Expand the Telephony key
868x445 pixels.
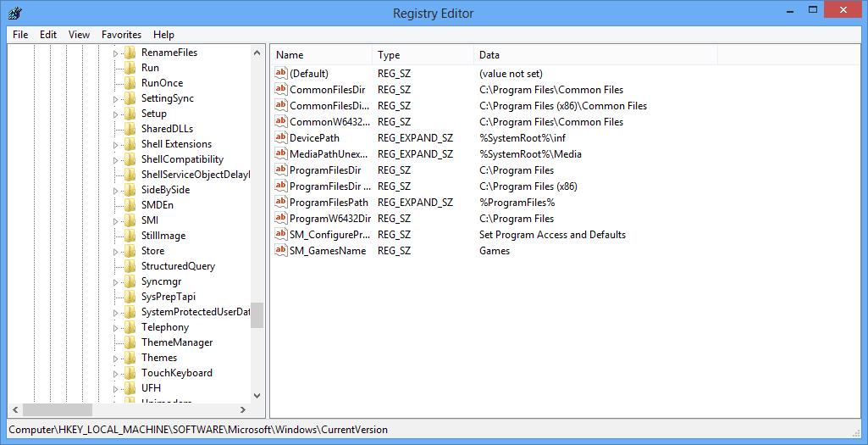(x=116, y=327)
